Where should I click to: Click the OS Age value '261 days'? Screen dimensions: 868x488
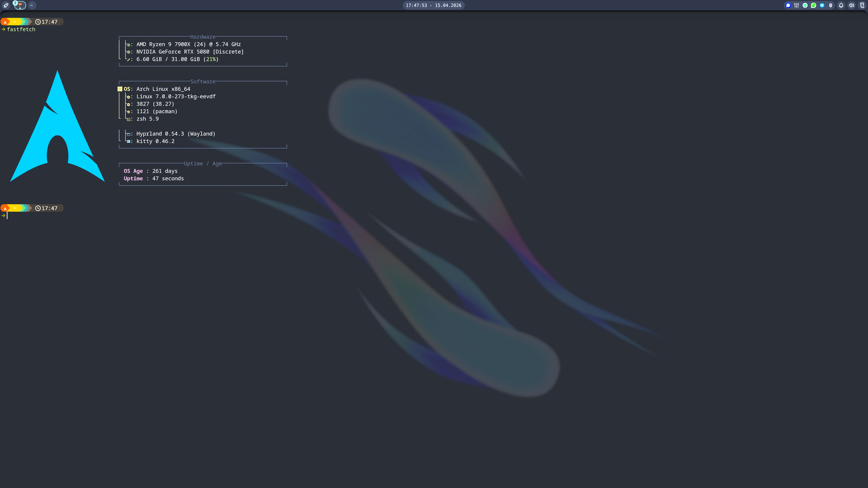click(165, 171)
